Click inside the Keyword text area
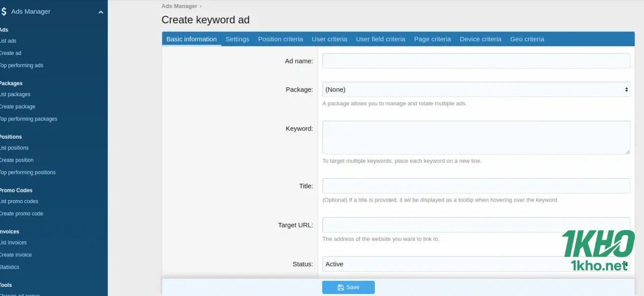Viewport: 644px width, 296px height. point(476,137)
